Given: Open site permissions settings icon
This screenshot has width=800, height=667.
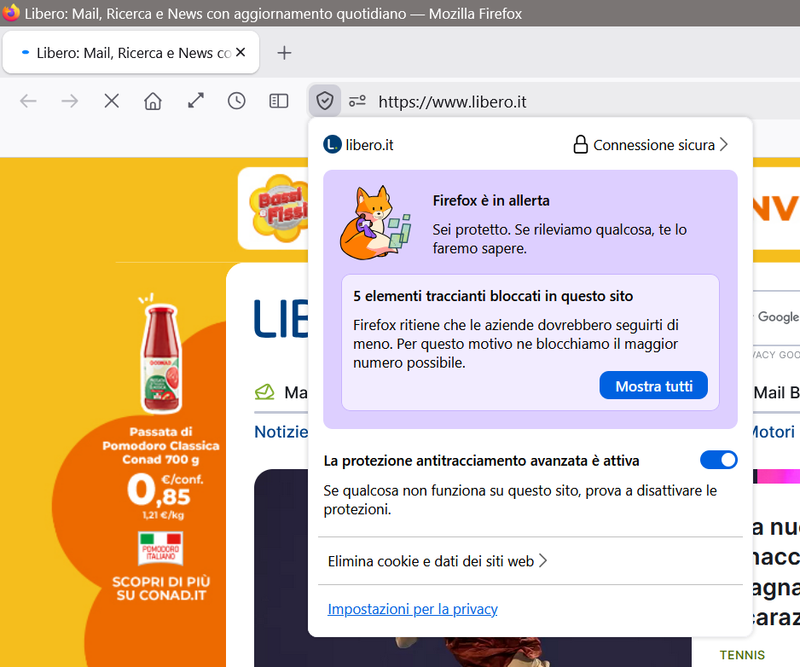Looking at the screenshot, I should pyautogui.click(x=357, y=101).
